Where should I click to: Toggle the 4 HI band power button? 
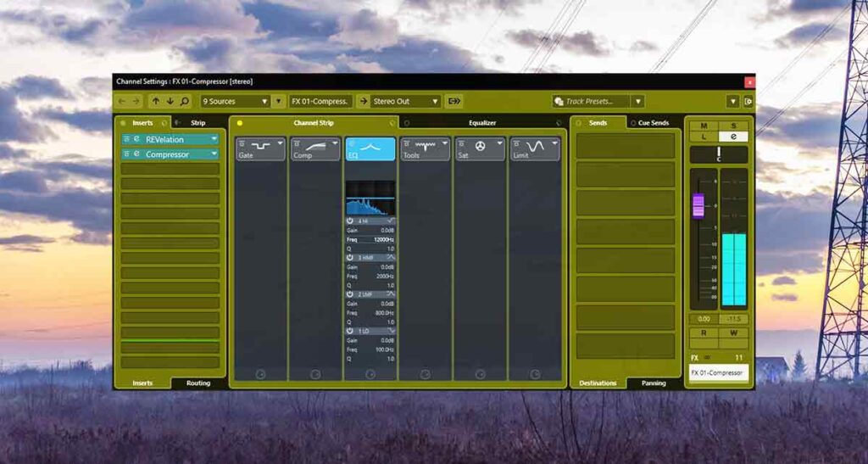pos(350,221)
